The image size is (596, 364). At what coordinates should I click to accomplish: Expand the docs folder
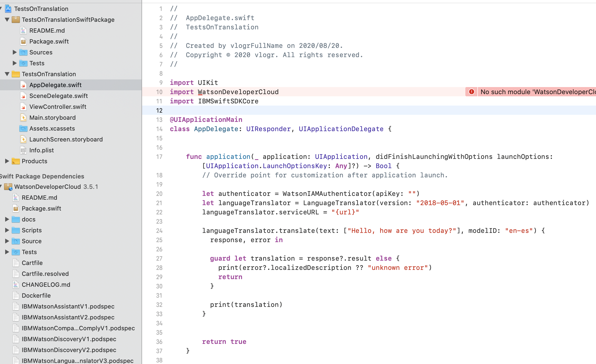pos(7,219)
